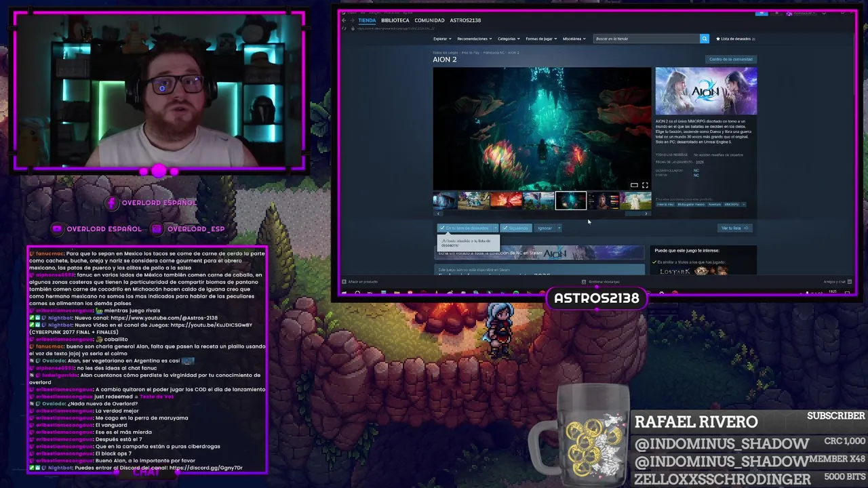Viewport: 868px width, 488px height.
Task: Click the main AION 2 trailer video
Action: click(x=542, y=128)
